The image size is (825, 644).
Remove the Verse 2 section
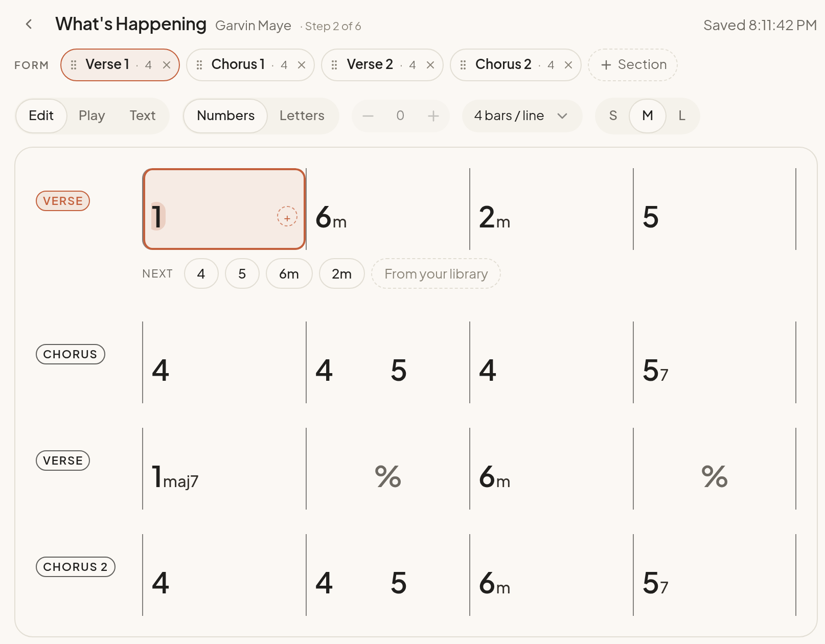coord(430,65)
